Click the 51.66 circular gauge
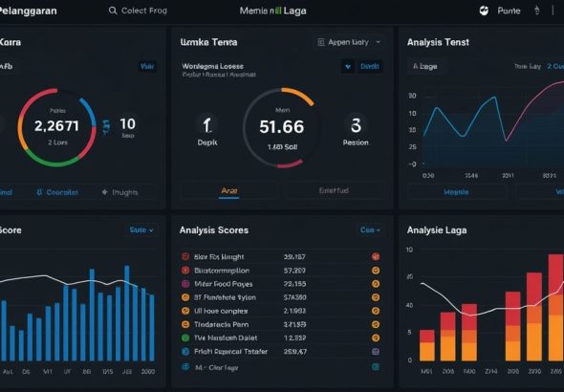This screenshot has height=392, width=564. tap(282, 127)
